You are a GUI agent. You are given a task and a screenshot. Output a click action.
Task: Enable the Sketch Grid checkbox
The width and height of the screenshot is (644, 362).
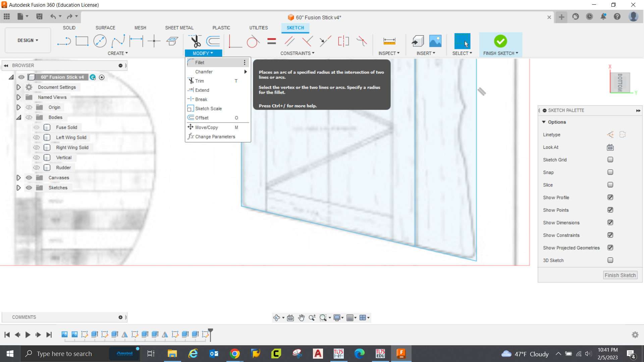pyautogui.click(x=610, y=160)
